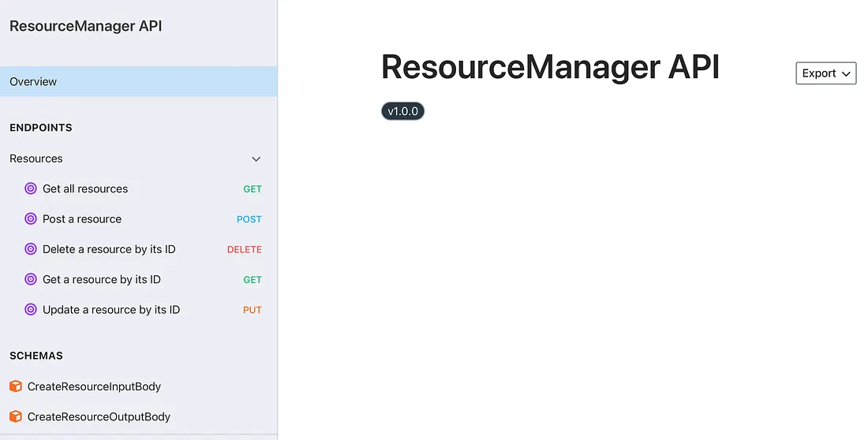The height and width of the screenshot is (440, 868).
Task: Open the Export dropdown
Action: tap(825, 73)
